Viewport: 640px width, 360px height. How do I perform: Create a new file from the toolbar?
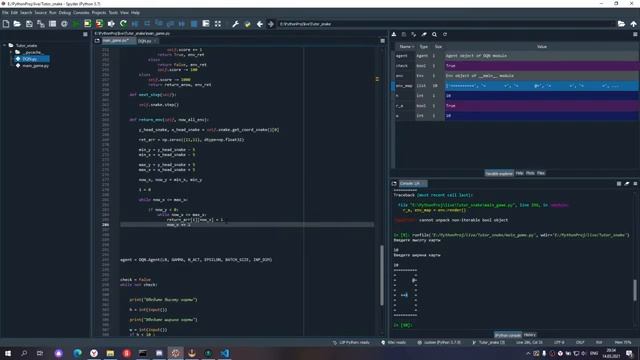pos(6,24)
